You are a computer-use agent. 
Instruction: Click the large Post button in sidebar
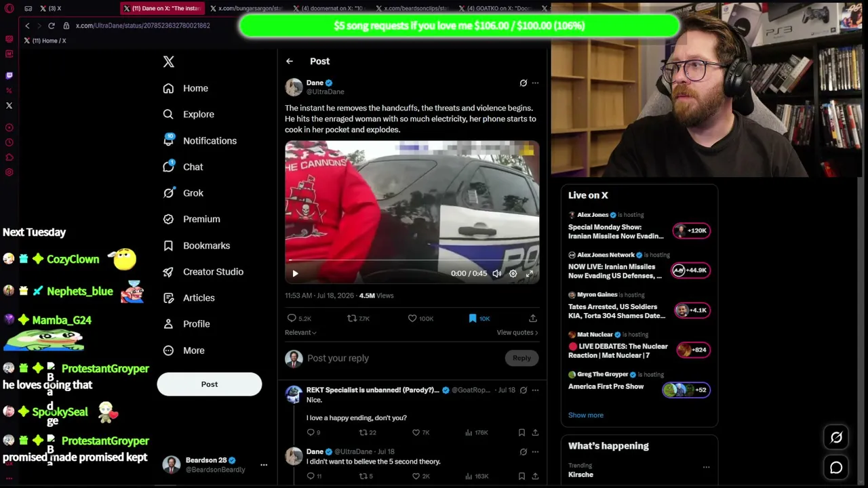point(210,384)
